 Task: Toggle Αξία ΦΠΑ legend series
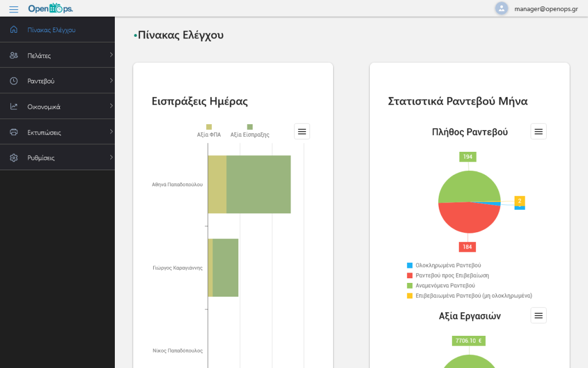[x=209, y=131]
